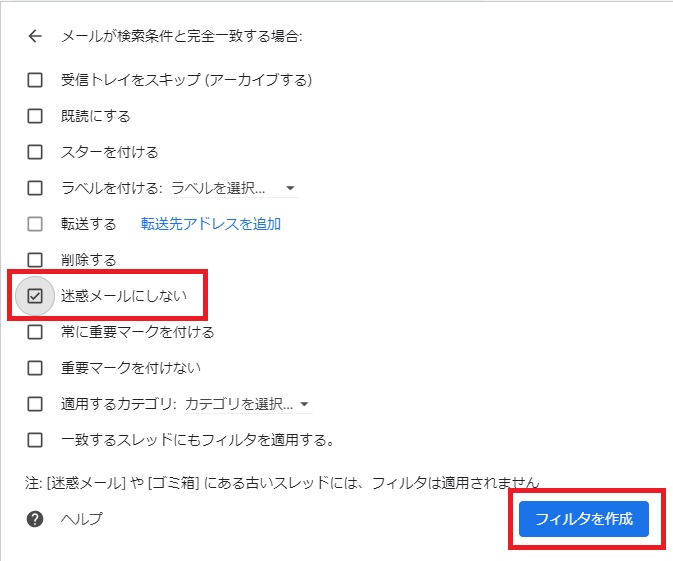Open the ヘルプ text link
Viewport: 673px width, 561px height.
[82, 519]
